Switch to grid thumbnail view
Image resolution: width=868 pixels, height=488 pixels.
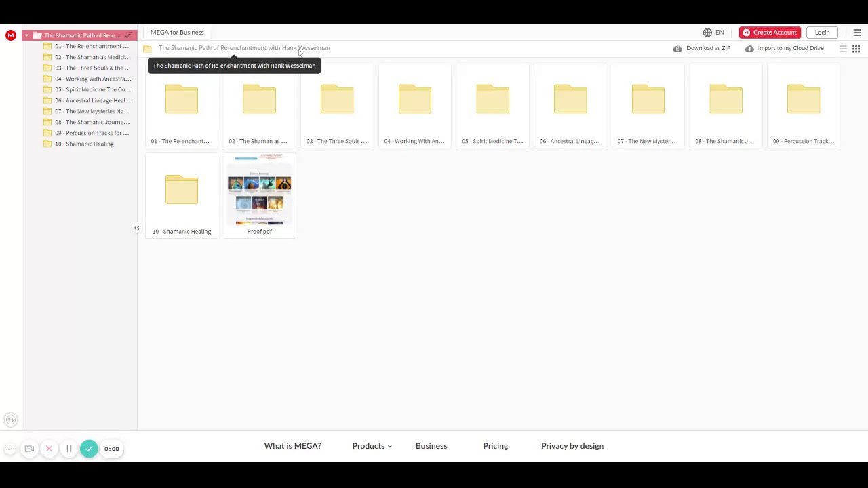(856, 49)
